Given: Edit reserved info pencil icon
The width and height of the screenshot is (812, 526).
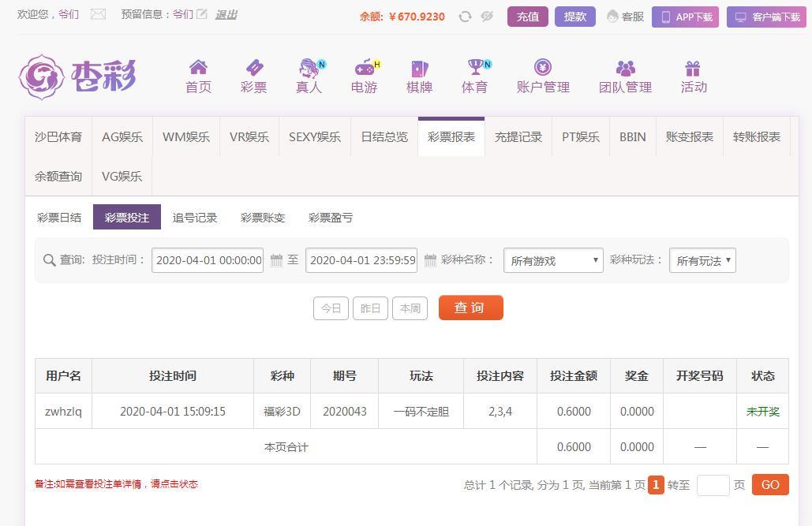Looking at the screenshot, I should coord(202,14).
